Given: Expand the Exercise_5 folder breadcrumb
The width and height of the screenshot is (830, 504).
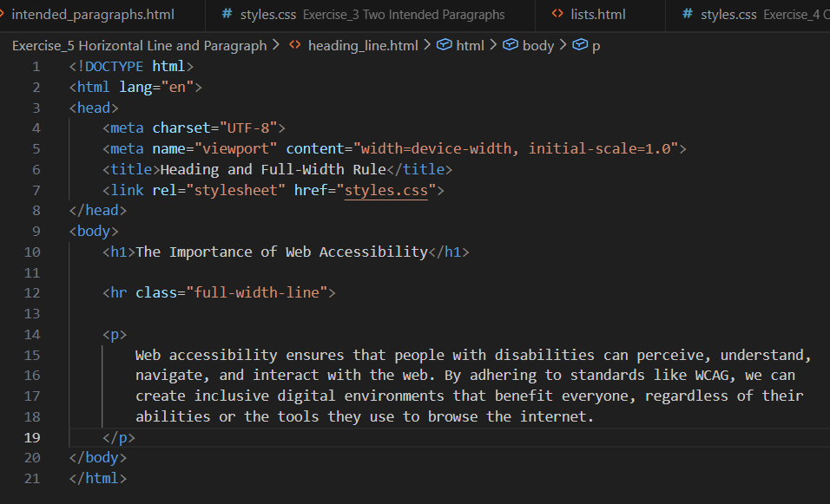Looking at the screenshot, I should (139, 46).
